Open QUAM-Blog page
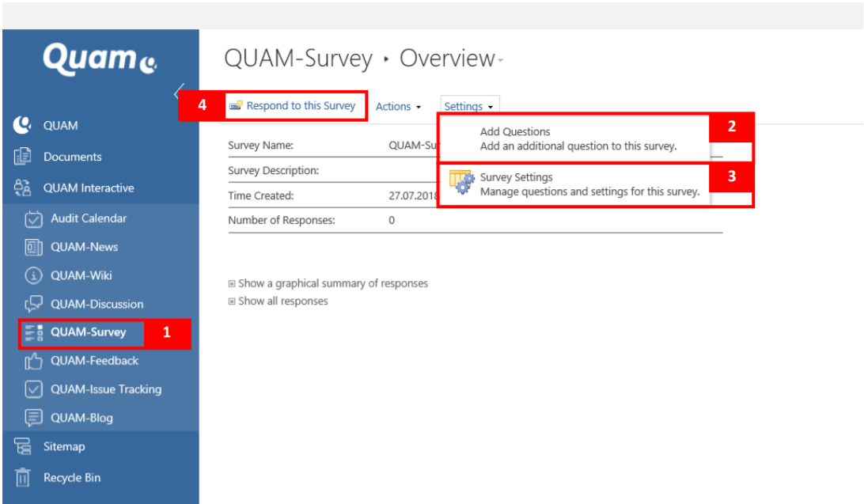 click(81, 418)
